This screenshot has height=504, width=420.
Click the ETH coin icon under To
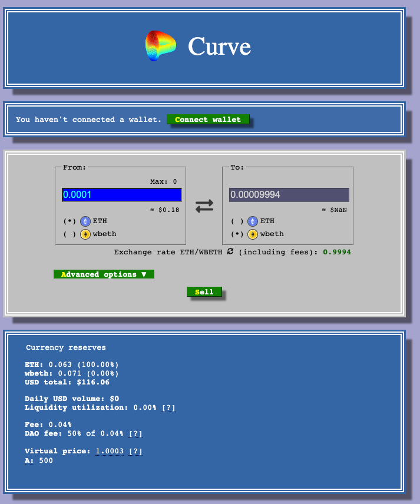pyautogui.click(x=253, y=221)
